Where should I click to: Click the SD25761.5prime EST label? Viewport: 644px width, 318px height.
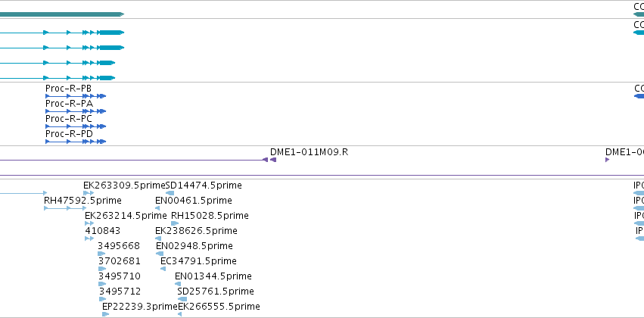tap(216, 291)
